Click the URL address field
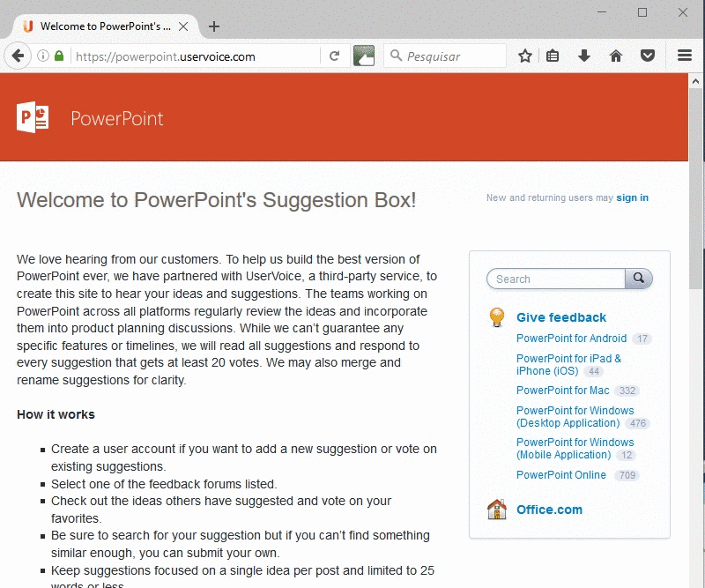This screenshot has width=705, height=588. [x=197, y=56]
